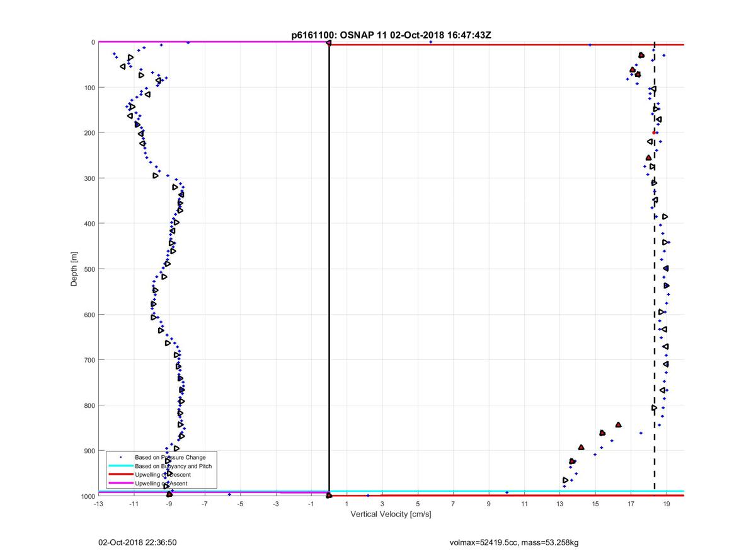Click depth axis tick label '1000'
The width and height of the screenshot is (756, 558).
pyautogui.click(x=88, y=496)
